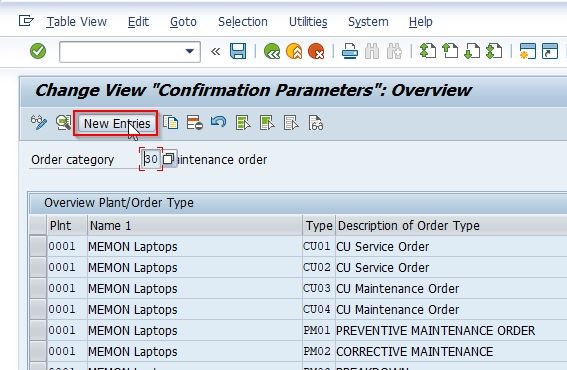Collapse the command field with double chevron

tap(216, 51)
